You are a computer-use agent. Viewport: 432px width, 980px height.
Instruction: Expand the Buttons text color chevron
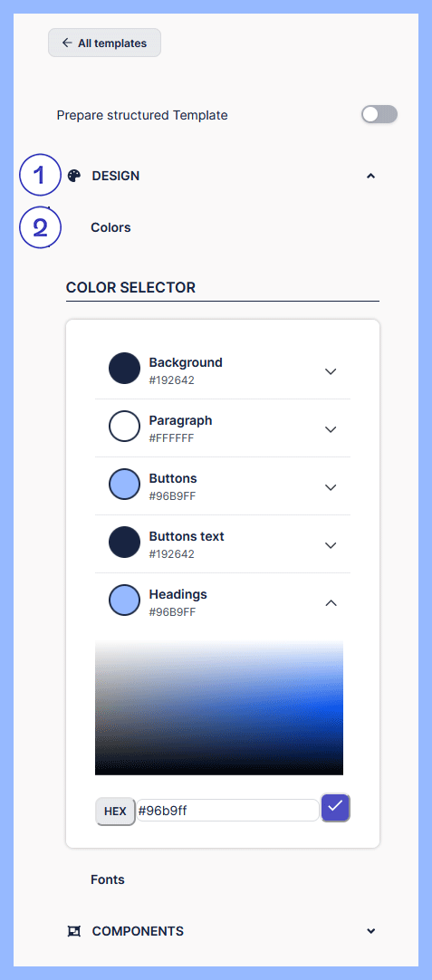click(x=331, y=545)
